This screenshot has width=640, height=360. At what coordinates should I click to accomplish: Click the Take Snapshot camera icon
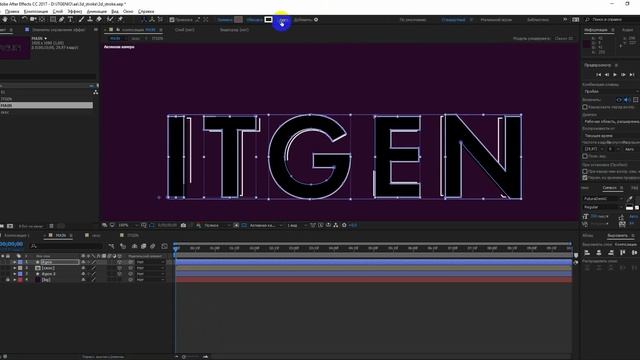click(x=183, y=225)
